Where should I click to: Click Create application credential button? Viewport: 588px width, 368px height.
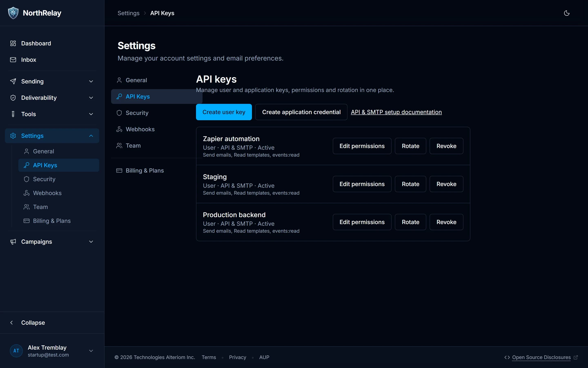click(x=301, y=112)
